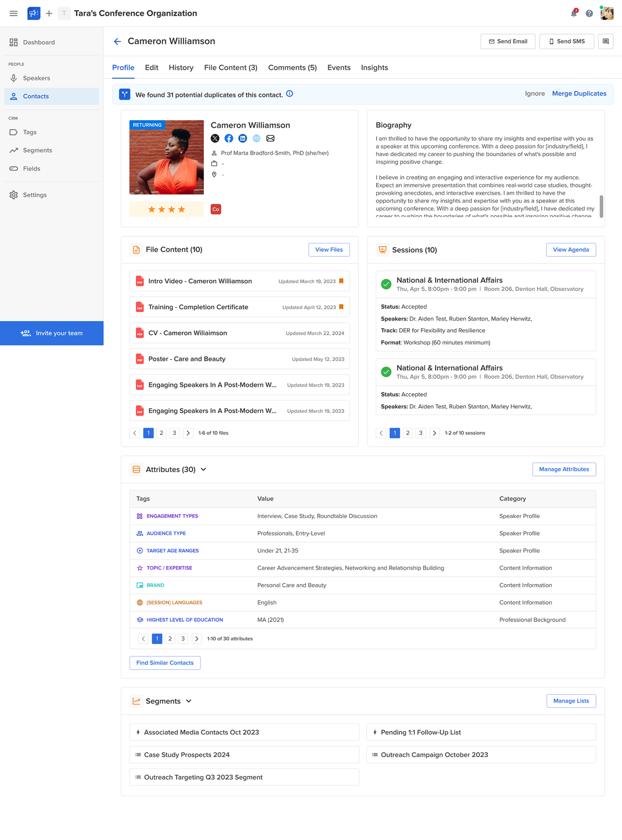
Task: Switch to the Events tab
Action: click(x=339, y=68)
